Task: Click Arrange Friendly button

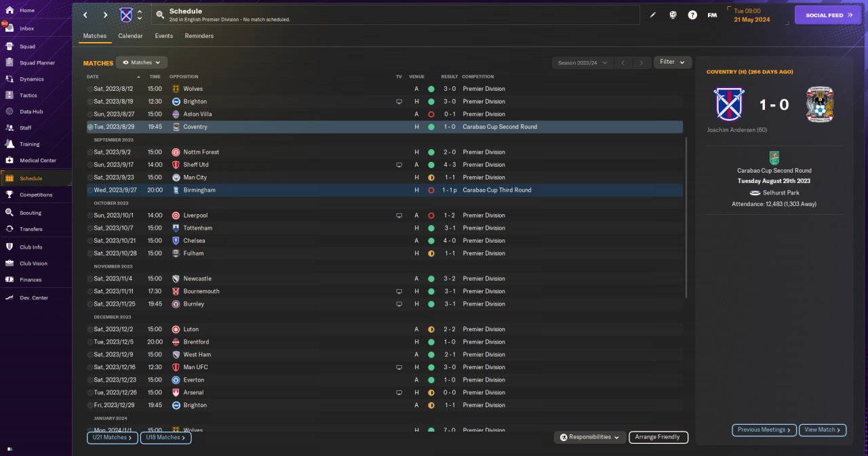Action: click(x=658, y=437)
